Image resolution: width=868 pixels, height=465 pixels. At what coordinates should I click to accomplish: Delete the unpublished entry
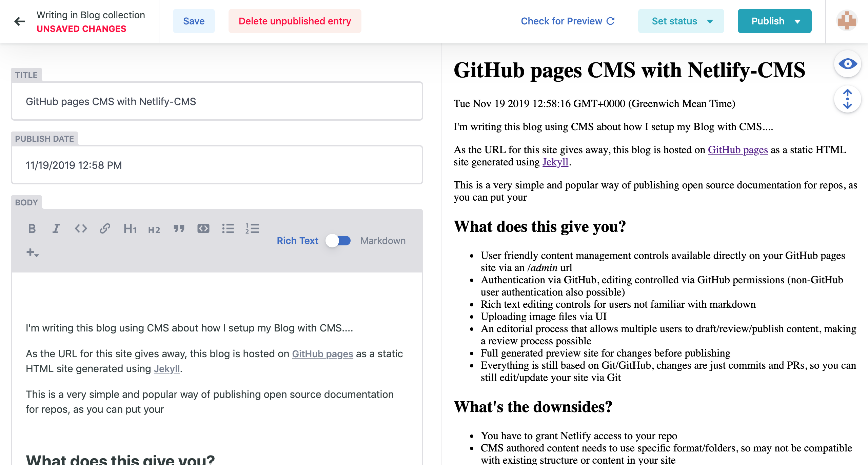[295, 21]
